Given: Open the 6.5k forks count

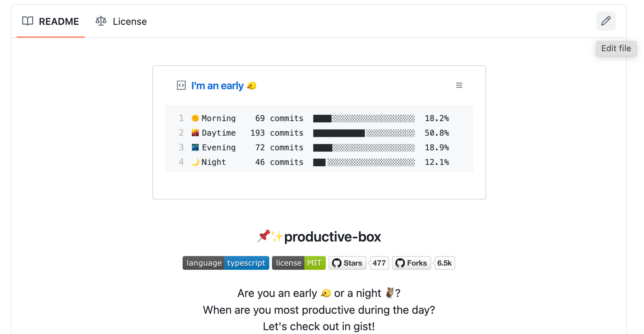Looking at the screenshot, I should click(x=444, y=263).
